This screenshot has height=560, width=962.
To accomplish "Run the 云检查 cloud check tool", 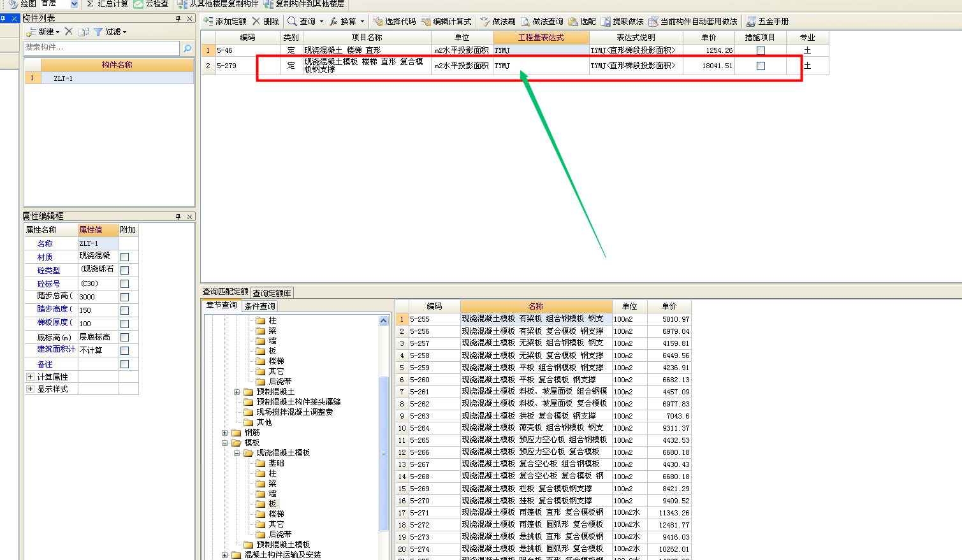I will (138, 4).
